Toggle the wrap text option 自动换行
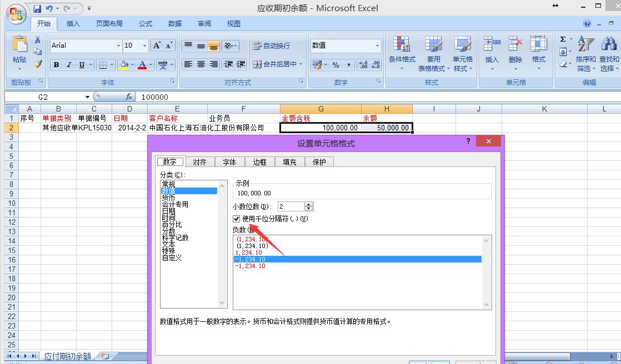 271,46
